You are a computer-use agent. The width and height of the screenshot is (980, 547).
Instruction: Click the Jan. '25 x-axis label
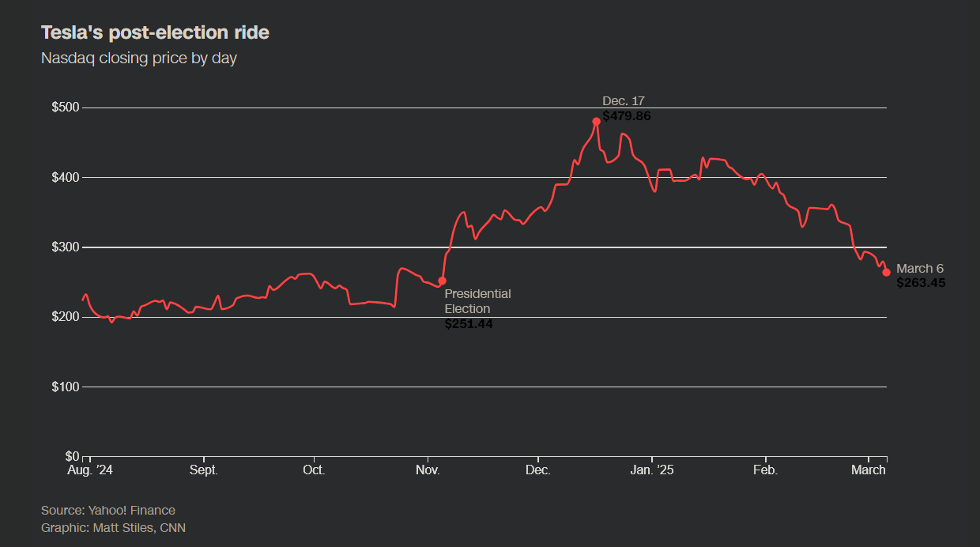652,470
